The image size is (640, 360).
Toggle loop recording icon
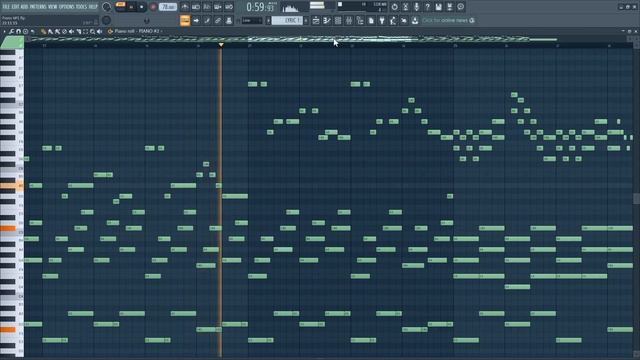click(x=229, y=7)
